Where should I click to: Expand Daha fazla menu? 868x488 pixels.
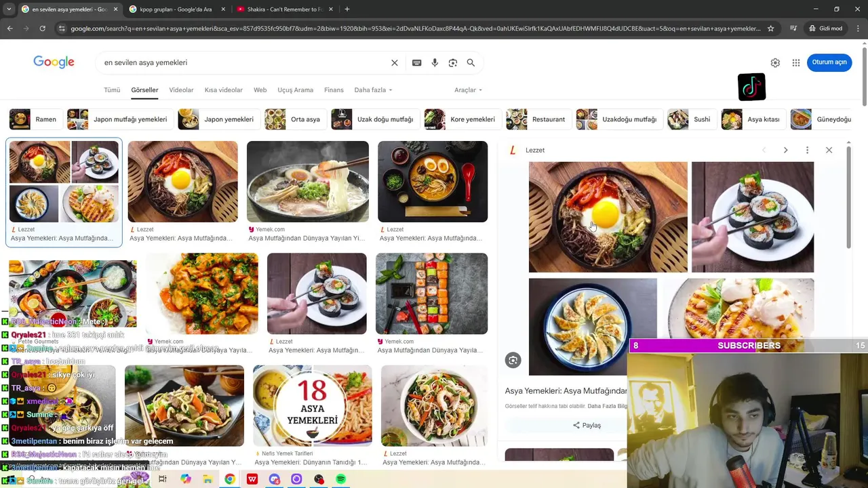coord(373,90)
